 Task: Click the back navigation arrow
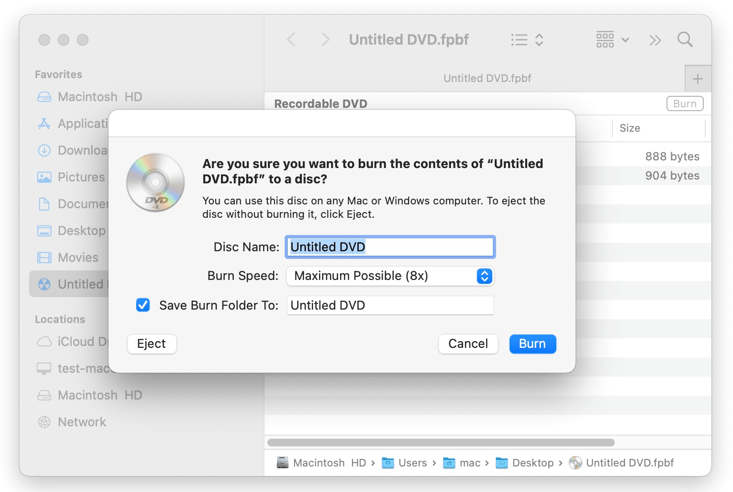[292, 40]
